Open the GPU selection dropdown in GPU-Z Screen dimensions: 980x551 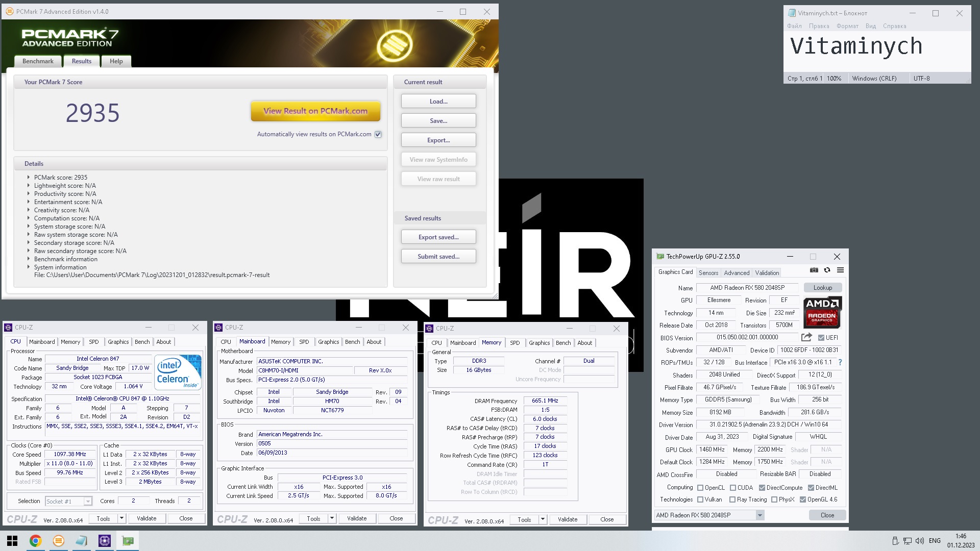760,515
